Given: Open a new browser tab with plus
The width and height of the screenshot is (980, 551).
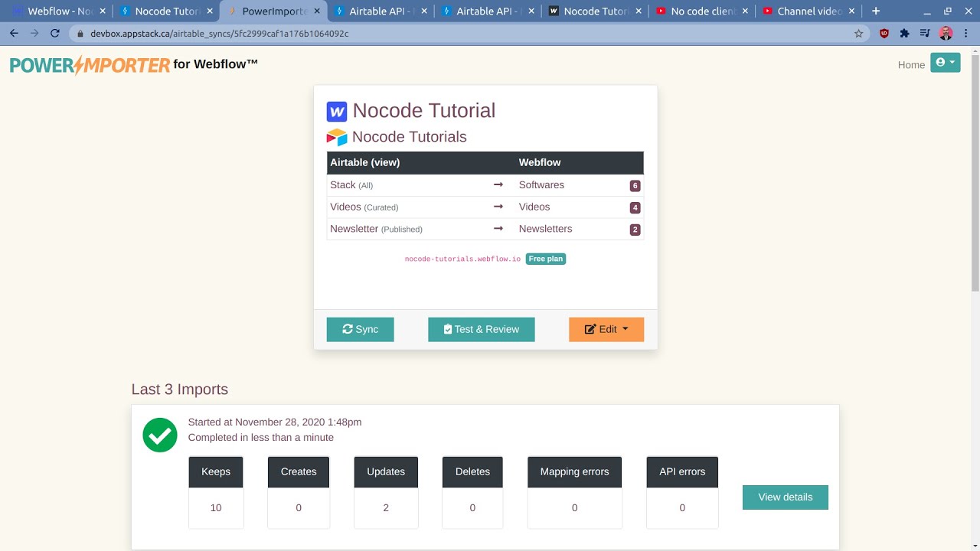Looking at the screenshot, I should (x=876, y=11).
